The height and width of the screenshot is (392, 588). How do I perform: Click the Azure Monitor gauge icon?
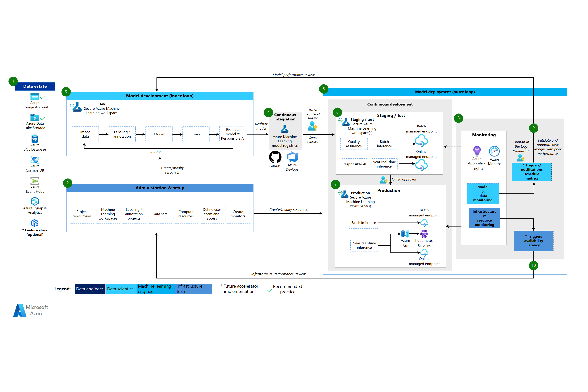click(494, 151)
